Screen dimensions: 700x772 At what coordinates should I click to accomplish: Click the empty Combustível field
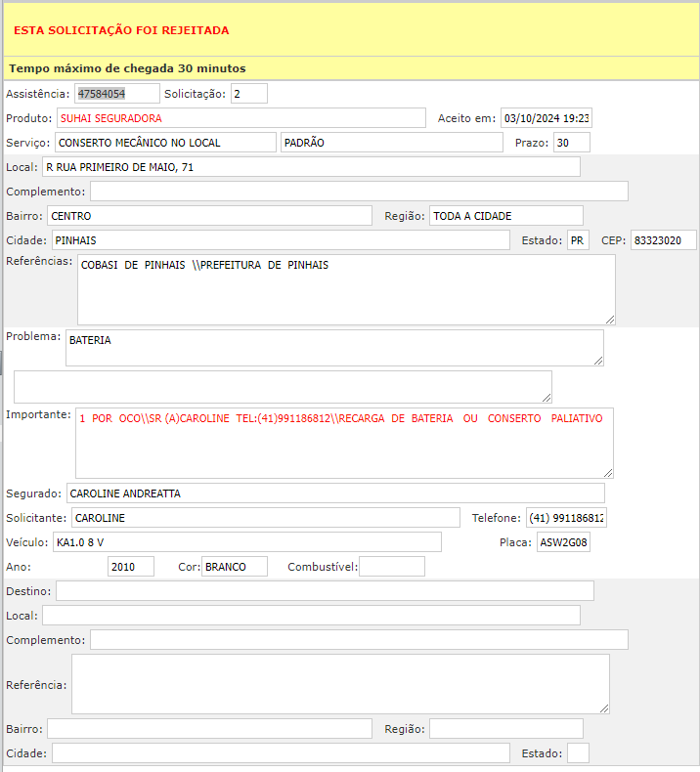pos(392,567)
